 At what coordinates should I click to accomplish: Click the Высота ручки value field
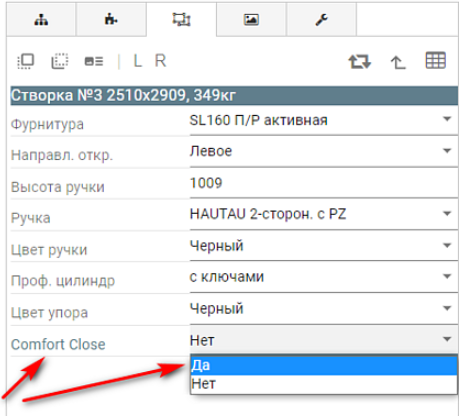(324, 183)
